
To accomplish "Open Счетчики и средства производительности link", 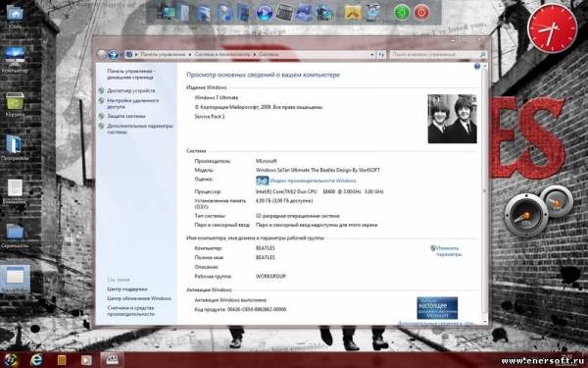I will coord(130,310).
